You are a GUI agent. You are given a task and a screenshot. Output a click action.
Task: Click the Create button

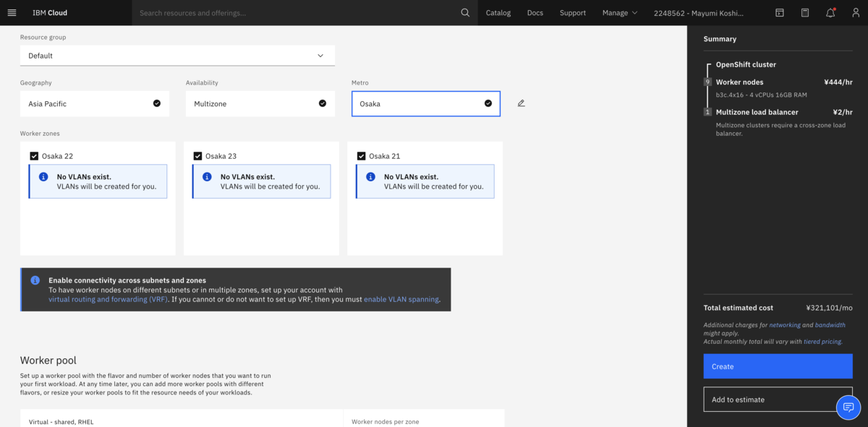[778, 366]
